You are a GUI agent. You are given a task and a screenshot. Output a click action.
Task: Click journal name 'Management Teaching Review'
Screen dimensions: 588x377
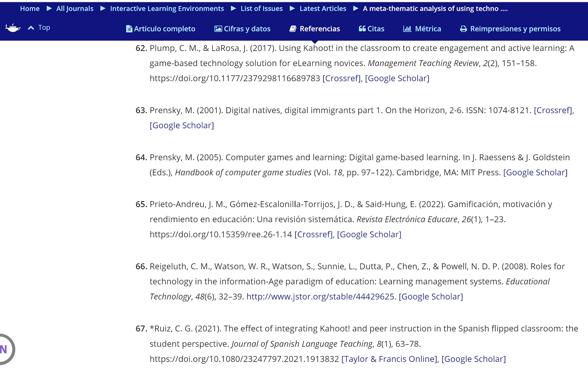point(423,63)
